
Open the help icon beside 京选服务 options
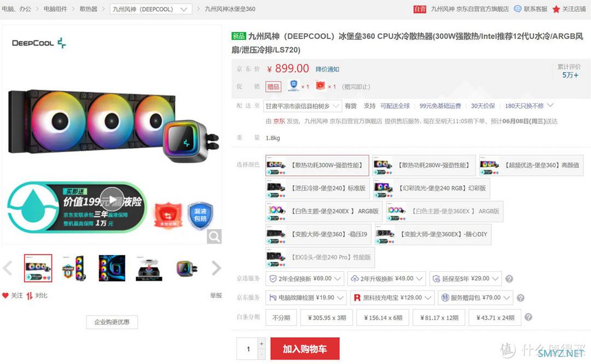509,279
